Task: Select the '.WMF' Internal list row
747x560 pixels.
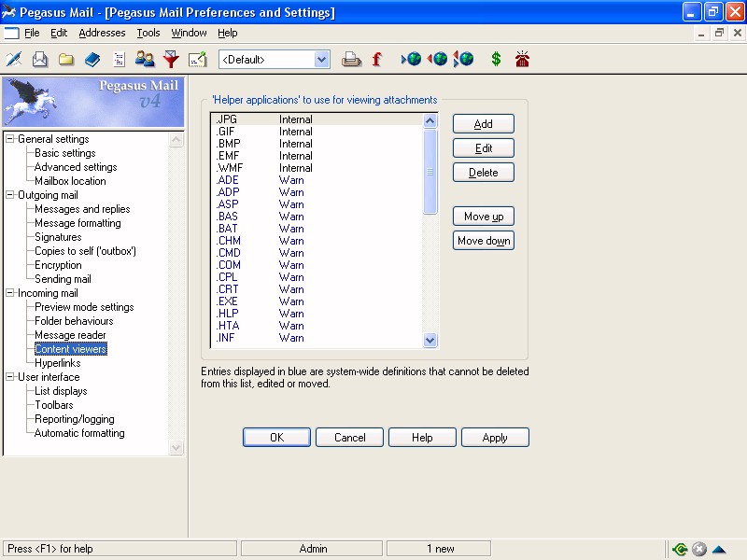Action: click(x=317, y=168)
